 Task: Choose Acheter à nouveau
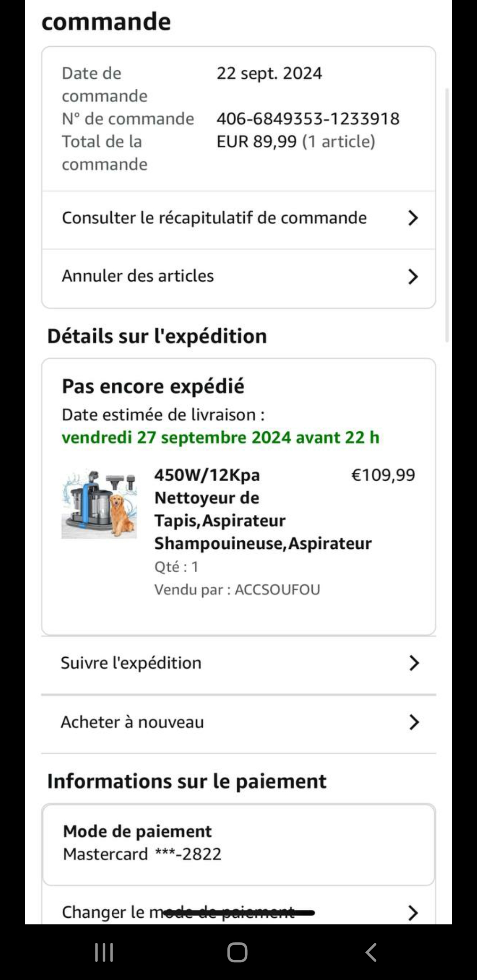point(132,722)
